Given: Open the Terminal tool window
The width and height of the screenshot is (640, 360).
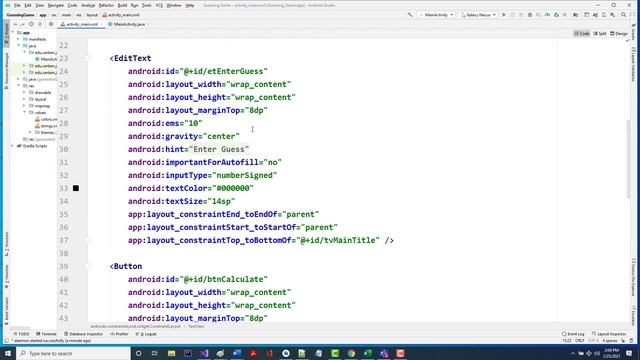Looking at the screenshot, I should point(46,334).
